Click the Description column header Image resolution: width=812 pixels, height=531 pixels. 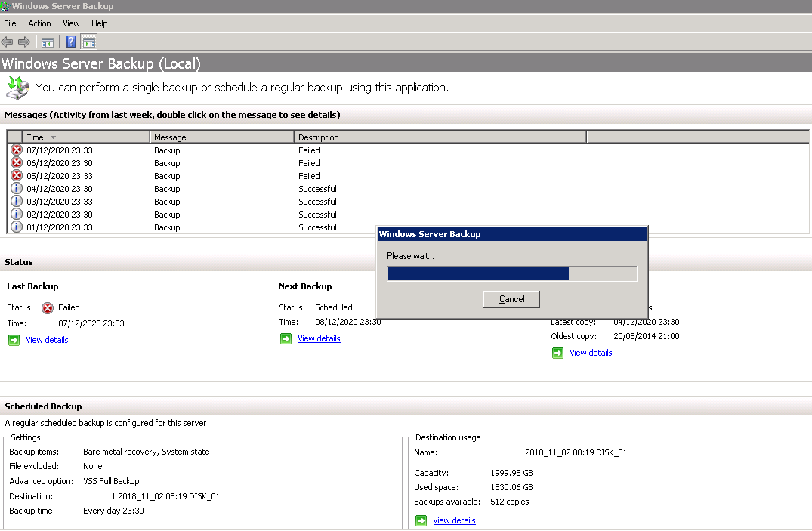click(440, 137)
